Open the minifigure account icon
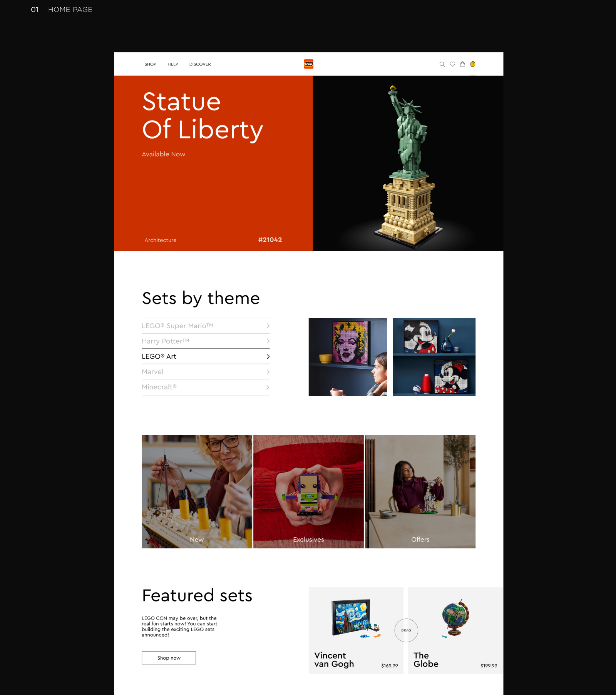The image size is (616, 695). [473, 64]
